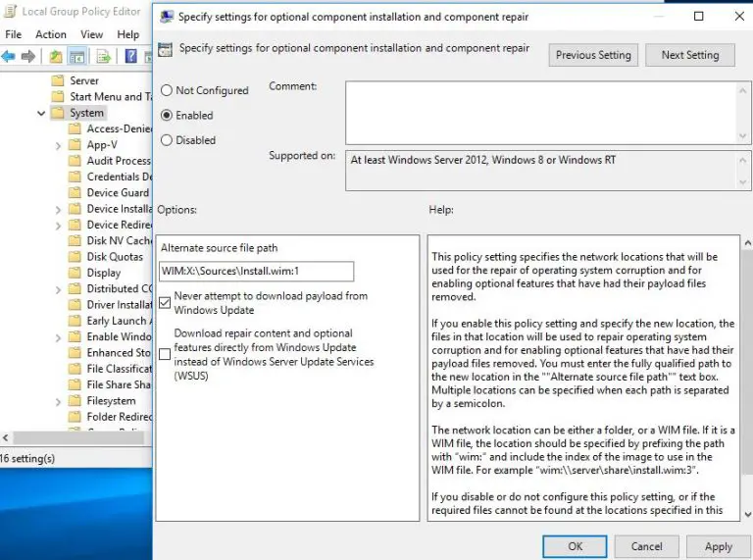Uncheck Never attempt to download payload checkbox
The width and height of the screenshot is (753, 560).
point(165,302)
